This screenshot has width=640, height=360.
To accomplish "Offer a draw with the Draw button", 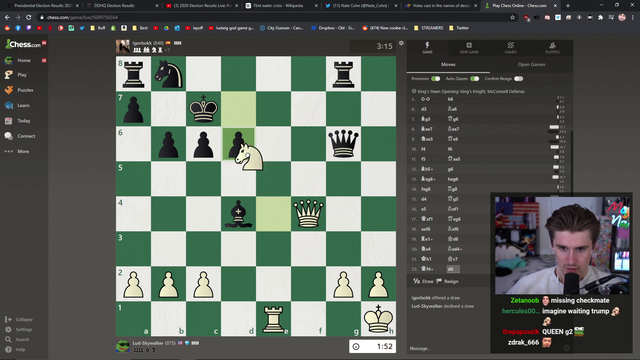I will (423, 281).
